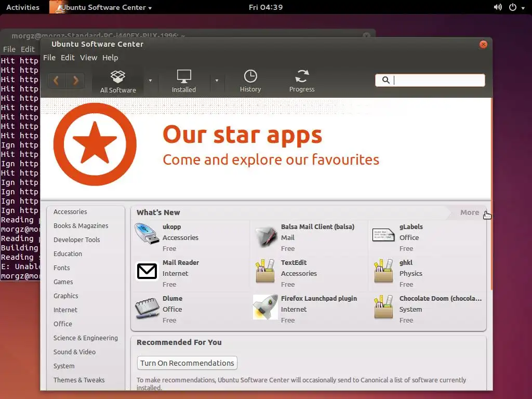Open the File menu in Software Center
The image size is (532, 399).
(49, 58)
